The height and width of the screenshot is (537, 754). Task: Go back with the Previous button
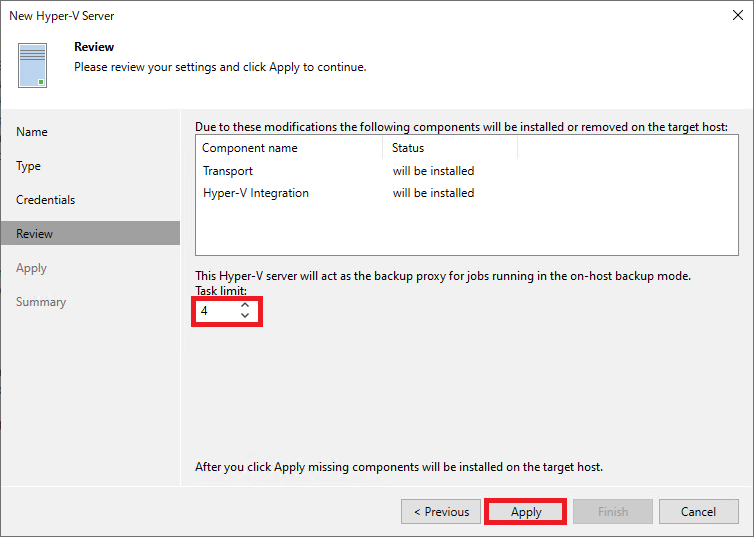[441, 512]
